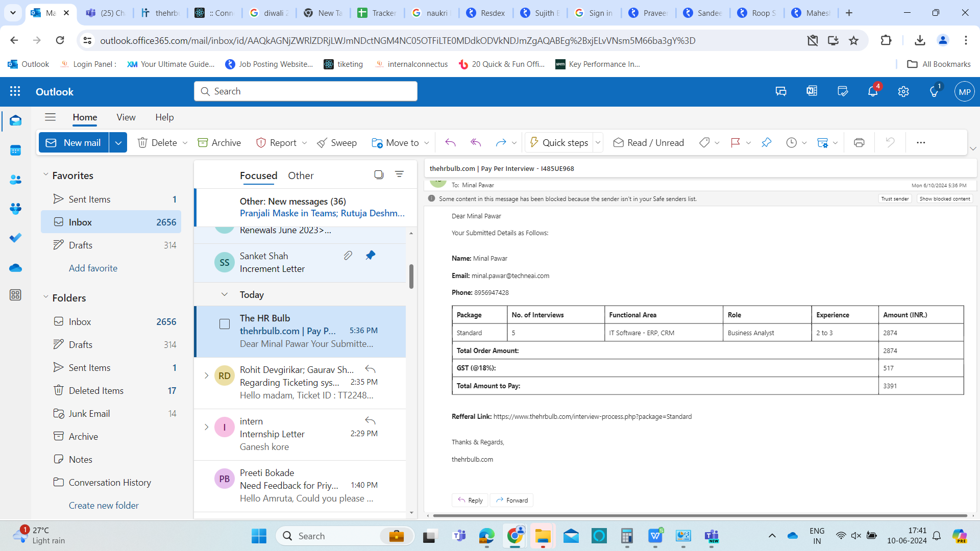980x551 pixels.
Task: Click the Reply all arrow in the toolbar
Action: click(x=476, y=143)
